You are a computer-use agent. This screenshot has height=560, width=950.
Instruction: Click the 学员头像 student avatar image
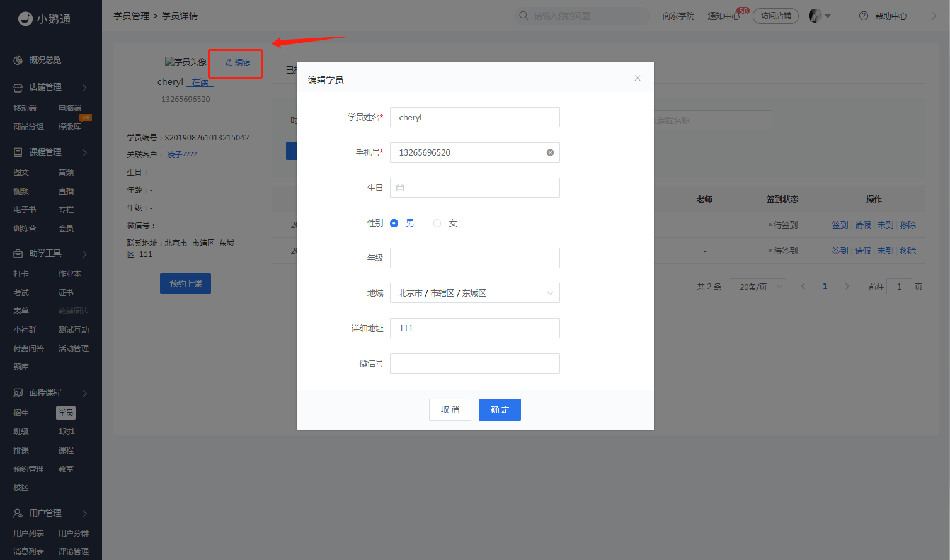tap(185, 62)
